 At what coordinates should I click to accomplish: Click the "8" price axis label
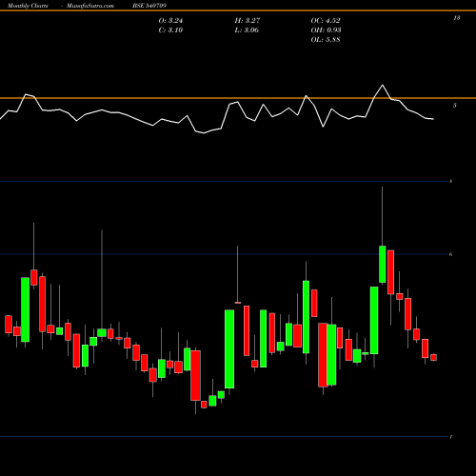[x=451, y=181]
